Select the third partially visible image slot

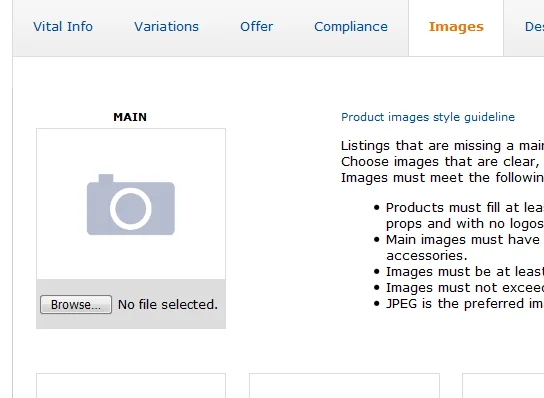pos(503,386)
